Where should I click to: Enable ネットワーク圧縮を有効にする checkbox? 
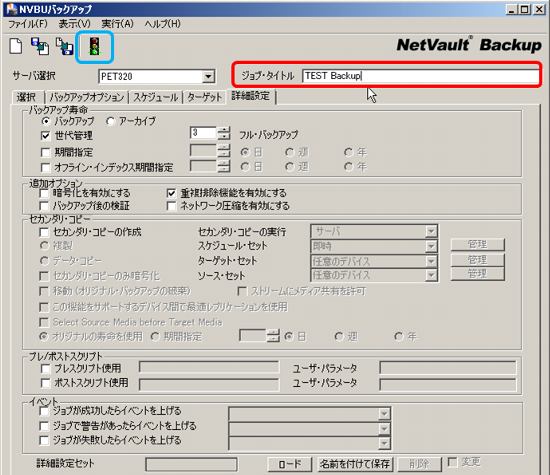(x=171, y=206)
